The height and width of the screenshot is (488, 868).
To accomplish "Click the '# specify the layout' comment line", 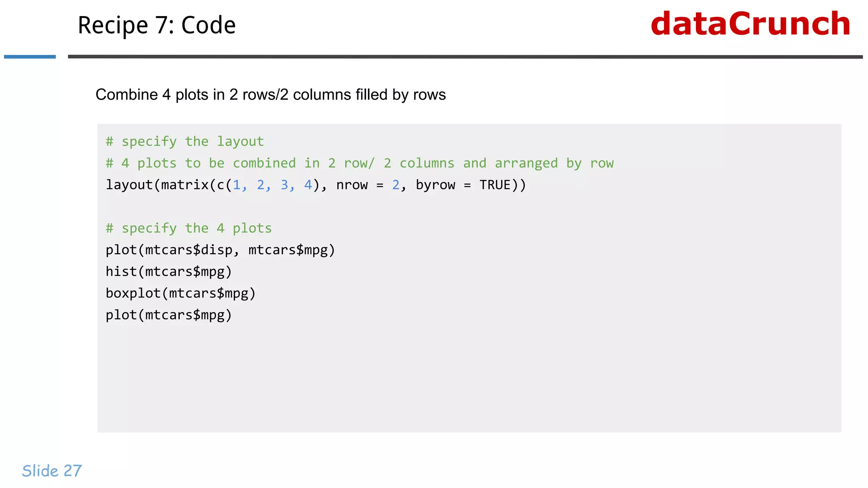I will click(x=185, y=141).
